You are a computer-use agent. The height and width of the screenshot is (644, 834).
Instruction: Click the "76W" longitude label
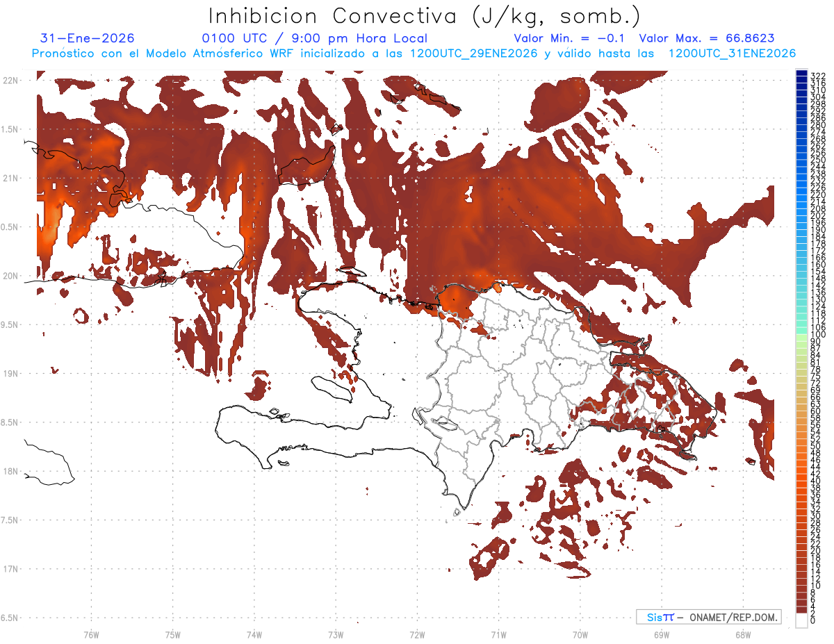91,634
